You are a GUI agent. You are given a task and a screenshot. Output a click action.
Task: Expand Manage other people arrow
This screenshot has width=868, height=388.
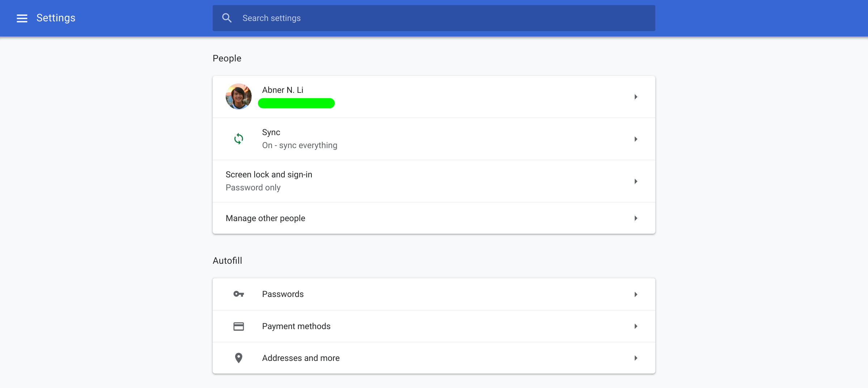636,218
